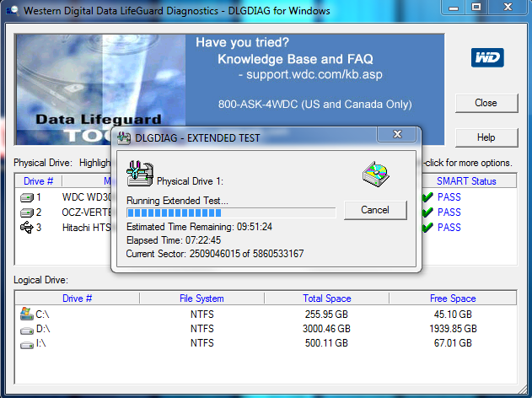
Task: Click the I:\ logical drive icon
Action: [27, 344]
